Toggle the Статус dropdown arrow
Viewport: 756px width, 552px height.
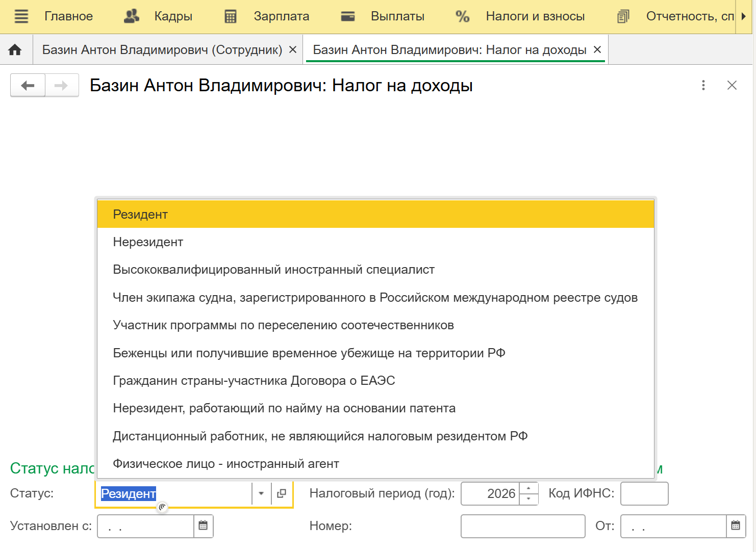[261, 493]
